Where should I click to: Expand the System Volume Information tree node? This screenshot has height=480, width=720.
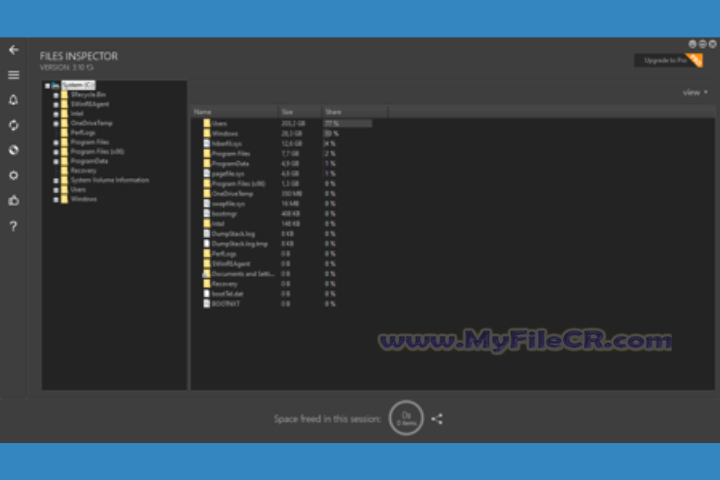(56, 181)
